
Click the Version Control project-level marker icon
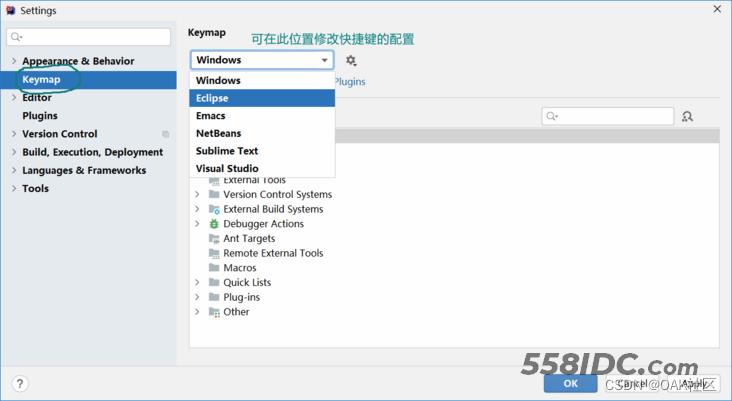click(165, 134)
